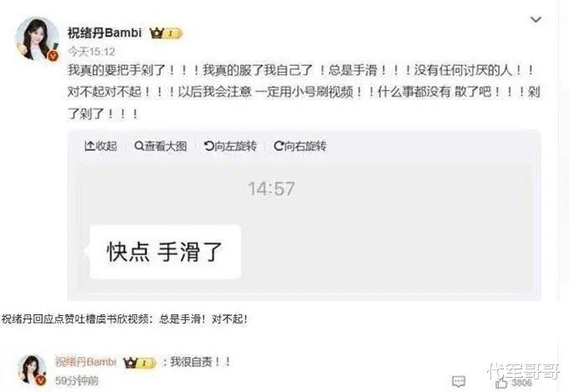569x392 pixels.
Task: Click 查看大图 to view large image
Action: point(161,146)
